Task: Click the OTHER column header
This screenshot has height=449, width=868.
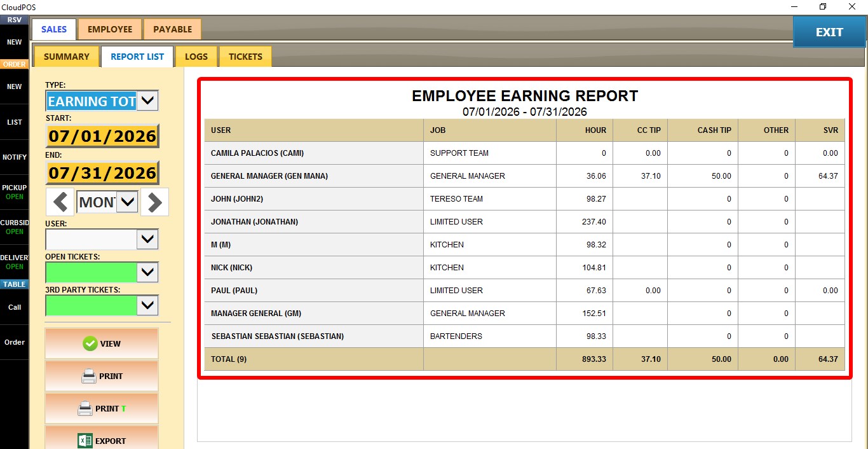Action: (x=766, y=130)
